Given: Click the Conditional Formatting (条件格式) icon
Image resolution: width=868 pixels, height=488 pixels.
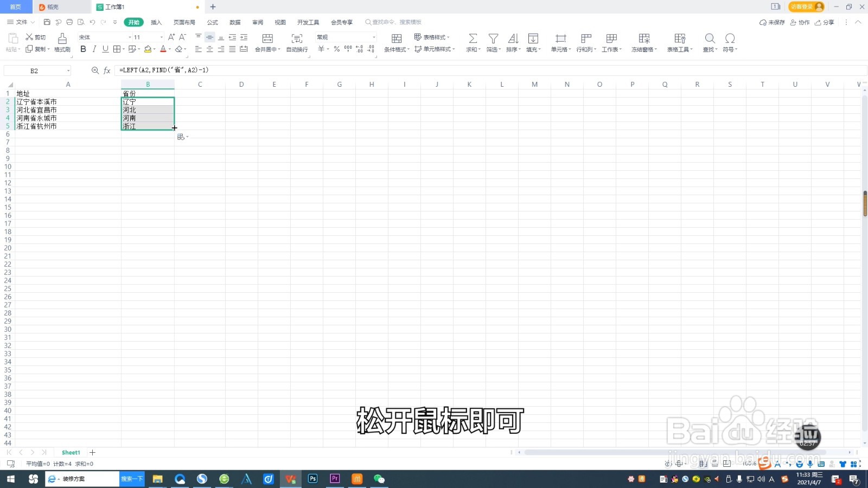Looking at the screenshot, I should (x=397, y=38).
